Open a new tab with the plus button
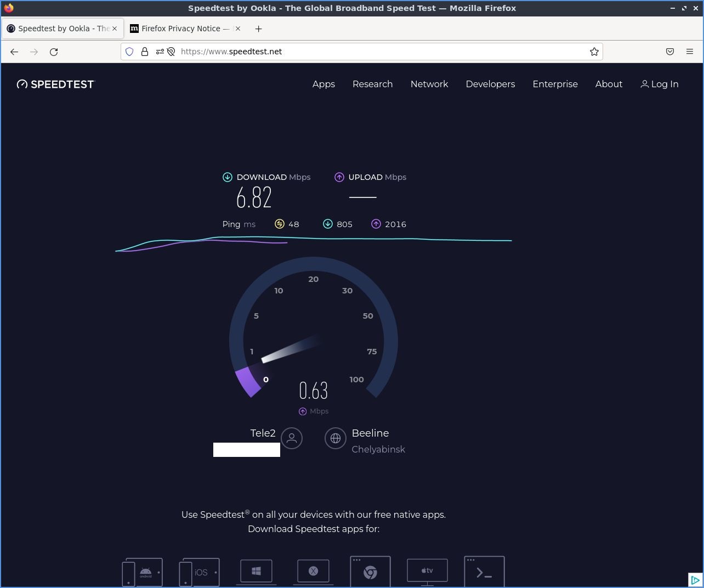704x588 pixels. [x=259, y=29]
